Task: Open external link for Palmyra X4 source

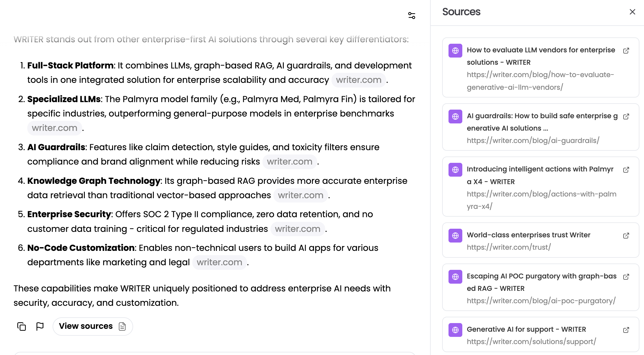Action: [x=626, y=170]
